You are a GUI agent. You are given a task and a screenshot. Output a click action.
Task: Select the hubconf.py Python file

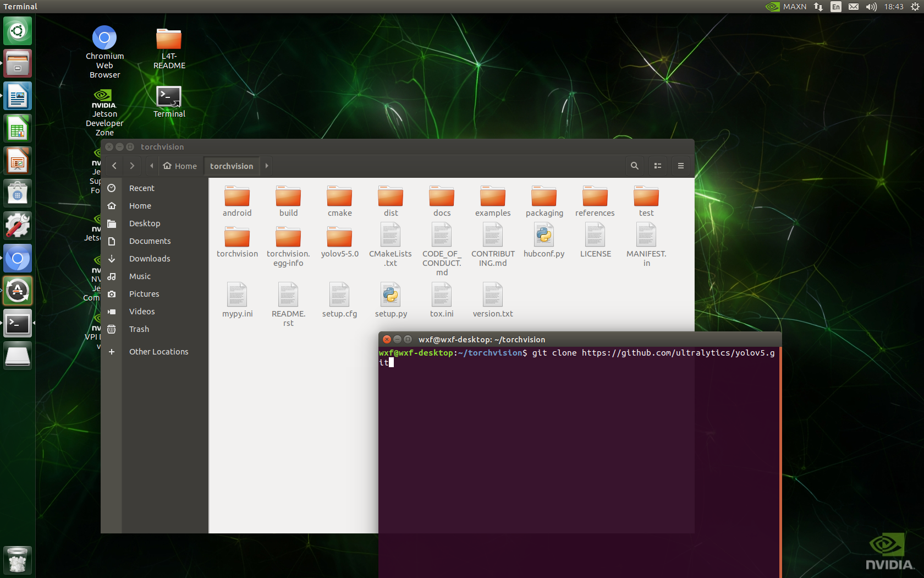pos(544,237)
